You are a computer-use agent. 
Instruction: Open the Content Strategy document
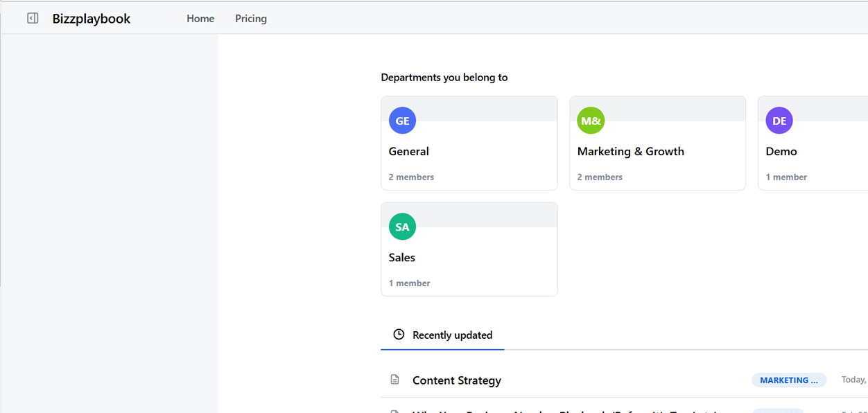[x=456, y=380]
